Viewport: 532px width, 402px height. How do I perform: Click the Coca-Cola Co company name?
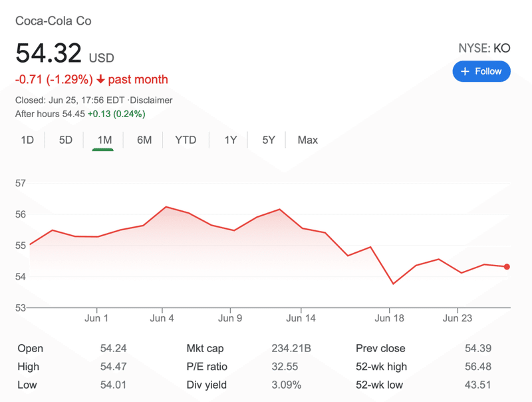click(53, 21)
